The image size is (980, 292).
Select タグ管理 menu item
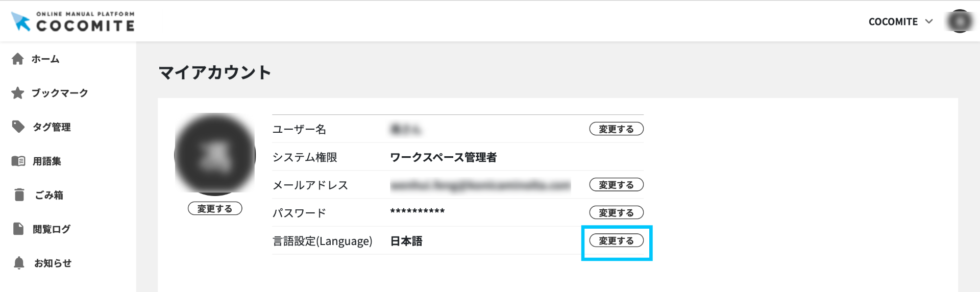coord(52,127)
